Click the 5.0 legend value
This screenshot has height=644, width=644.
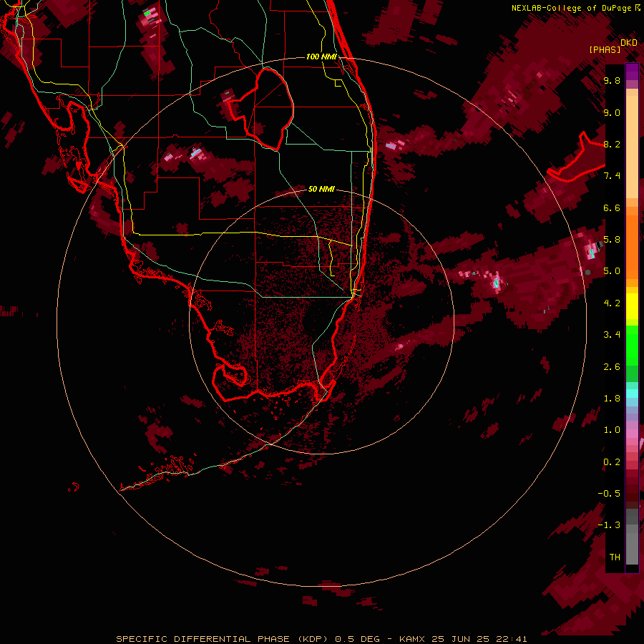click(612, 271)
